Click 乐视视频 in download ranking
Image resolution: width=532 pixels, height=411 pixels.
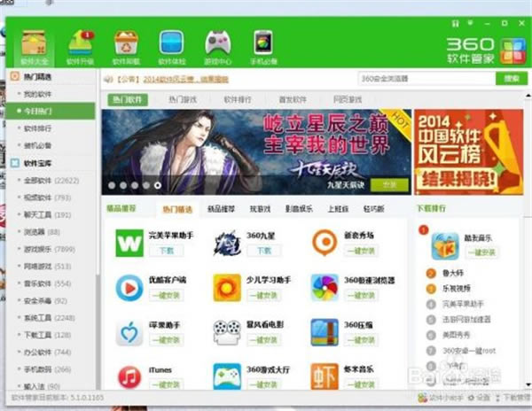(x=457, y=289)
